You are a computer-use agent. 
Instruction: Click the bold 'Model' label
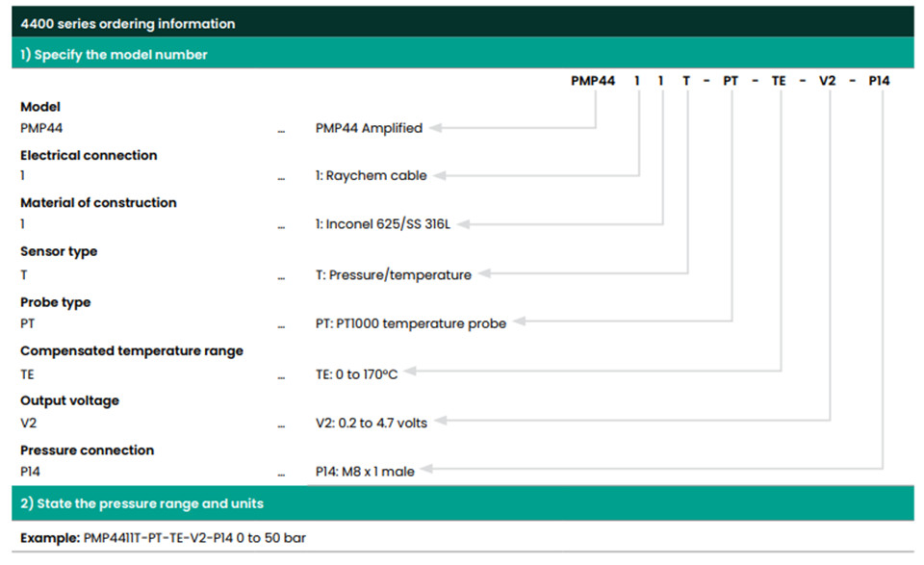point(40,107)
